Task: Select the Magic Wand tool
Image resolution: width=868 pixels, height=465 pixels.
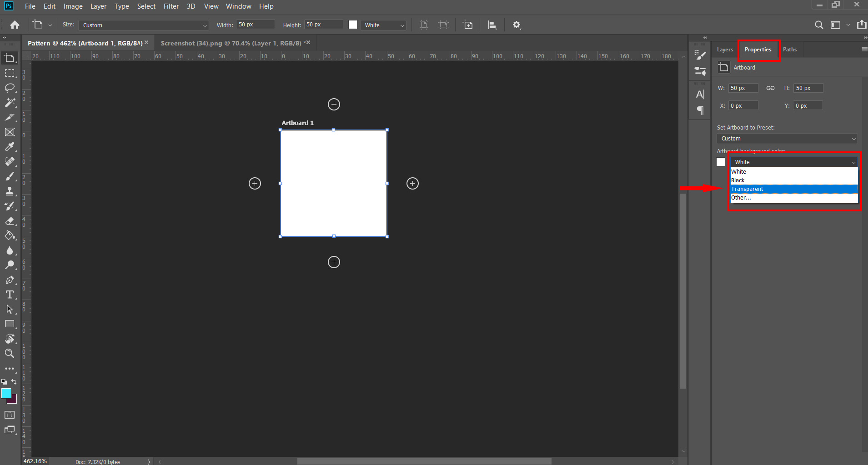Action: (x=10, y=103)
